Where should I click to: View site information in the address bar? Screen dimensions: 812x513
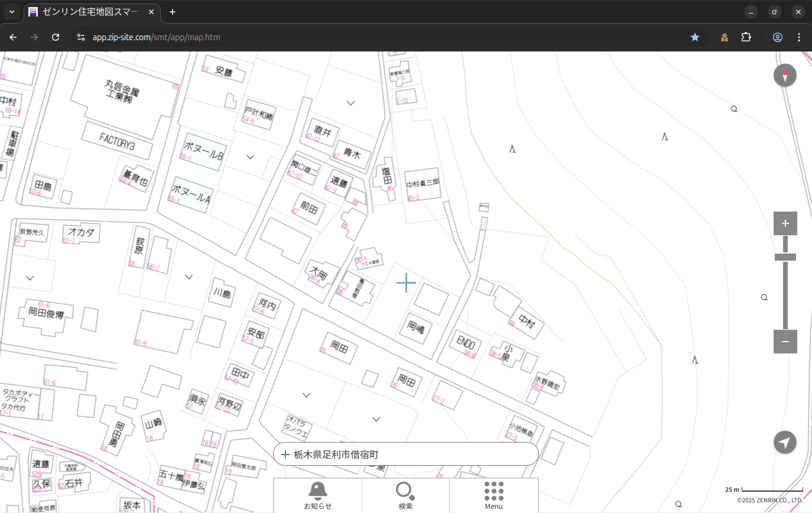pyautogui.click(x=81, y=37)
